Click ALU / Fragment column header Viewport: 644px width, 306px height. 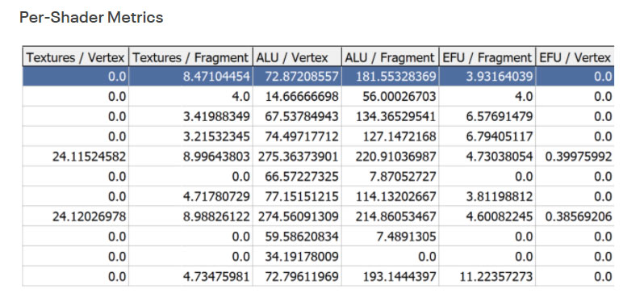click(x=390, y=57)
